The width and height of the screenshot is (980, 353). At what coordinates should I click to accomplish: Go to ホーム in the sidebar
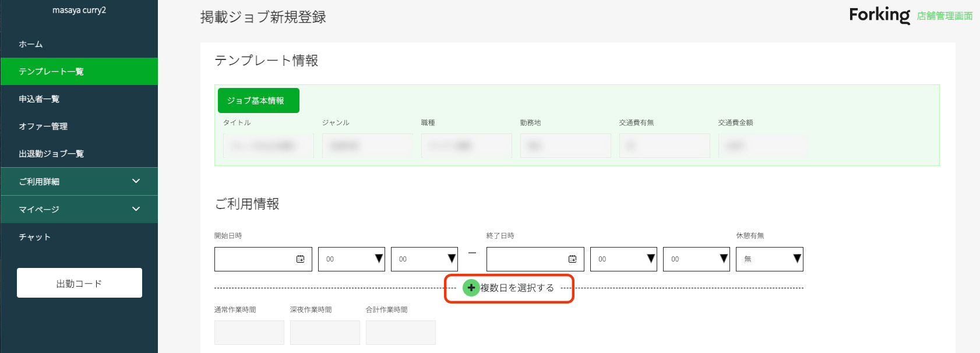point(31,44)
